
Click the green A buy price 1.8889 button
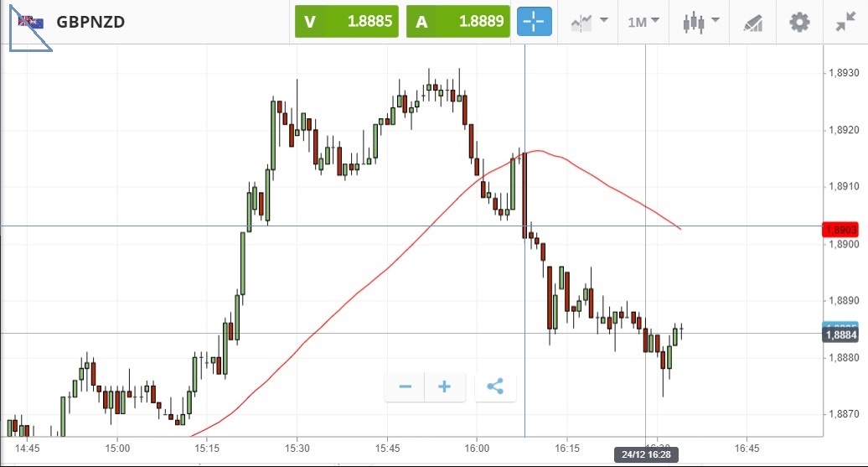coord(457,22)
